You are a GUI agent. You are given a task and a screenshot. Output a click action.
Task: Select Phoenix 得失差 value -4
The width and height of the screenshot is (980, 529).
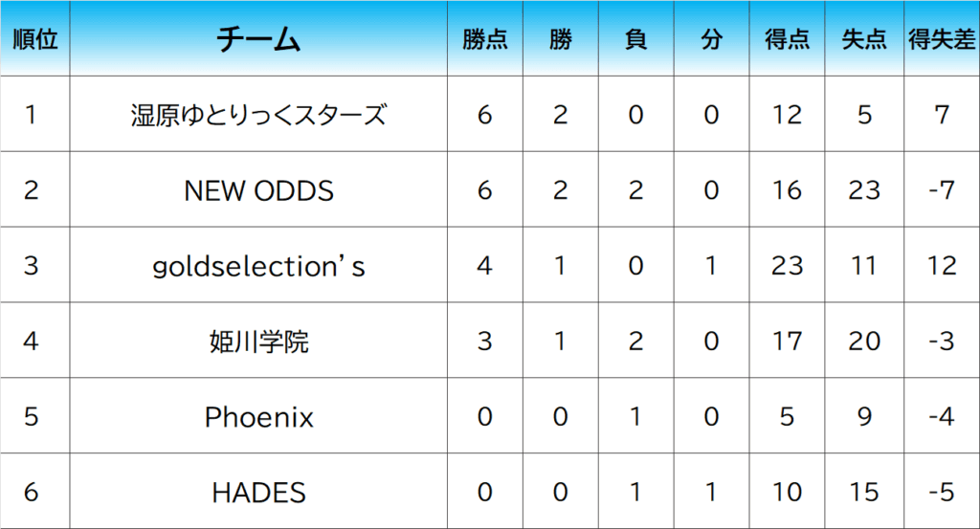tap(942, 416)
